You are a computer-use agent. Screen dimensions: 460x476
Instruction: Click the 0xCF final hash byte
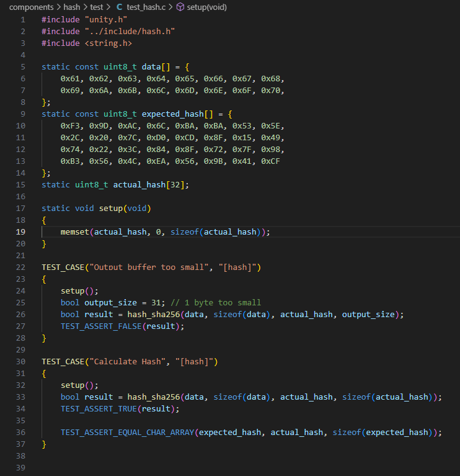click(270, 161)
